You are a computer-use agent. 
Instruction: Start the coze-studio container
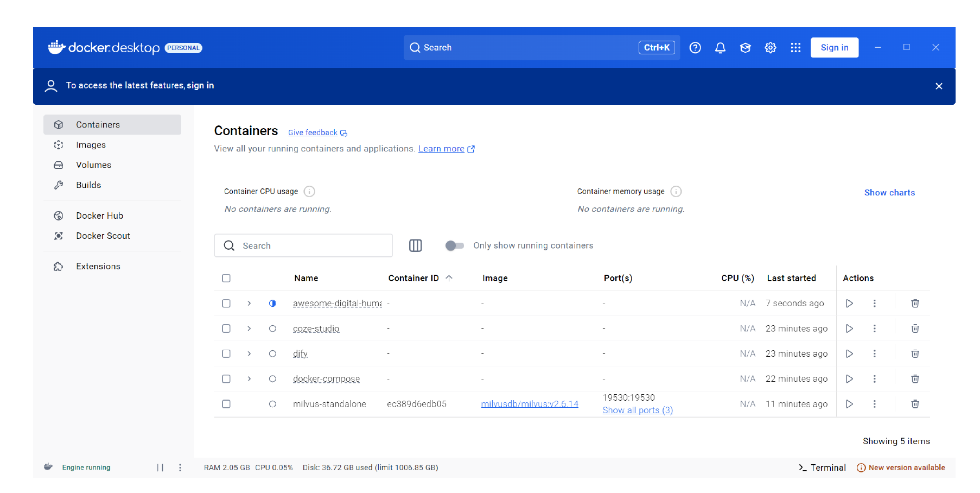tap(849, 328)
